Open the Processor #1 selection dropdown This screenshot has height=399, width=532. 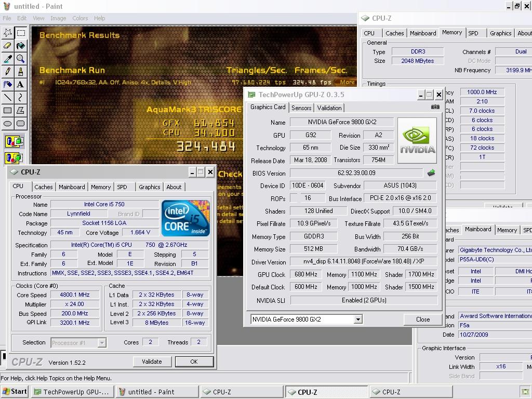coord(102,343)
